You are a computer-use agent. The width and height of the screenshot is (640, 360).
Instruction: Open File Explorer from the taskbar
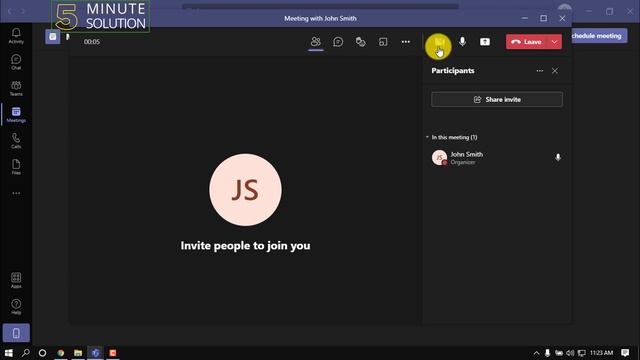[x=78, y=353]
